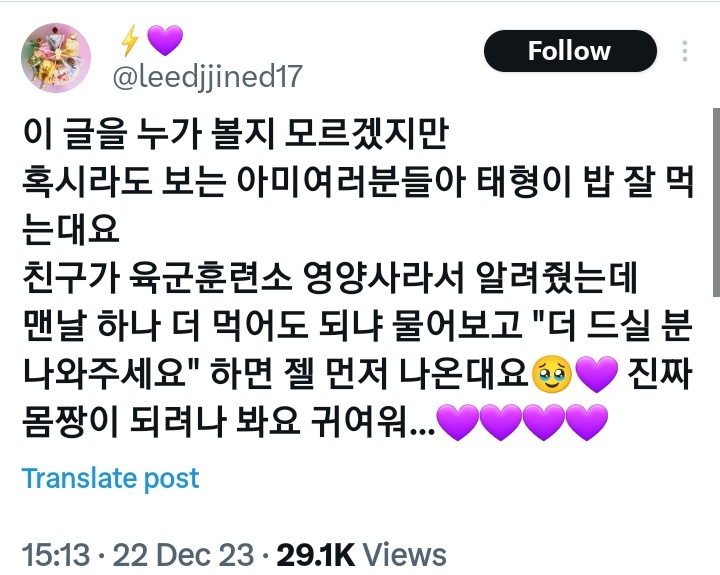Click the tweet line starting with 친구가 육군훈련소
The height and width of the screenshot is (575, 720).
pyautogui.click(x=330, y=277)
